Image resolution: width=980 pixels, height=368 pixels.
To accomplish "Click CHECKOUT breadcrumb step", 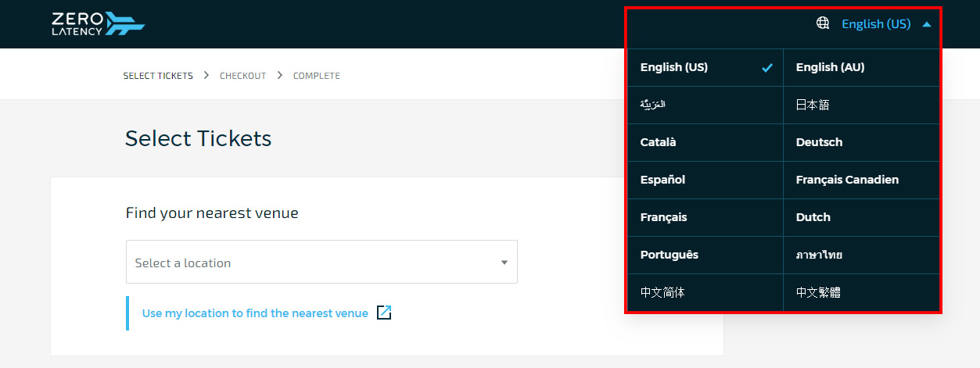I will point(242,76).
